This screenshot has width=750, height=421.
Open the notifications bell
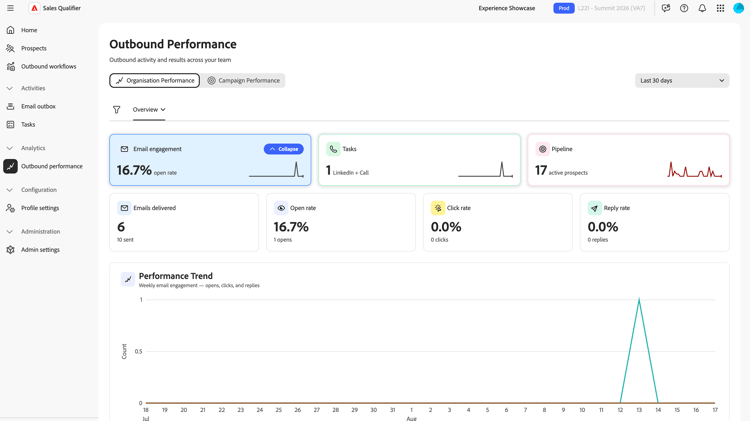pyautogui.click(x=702, y=8)
